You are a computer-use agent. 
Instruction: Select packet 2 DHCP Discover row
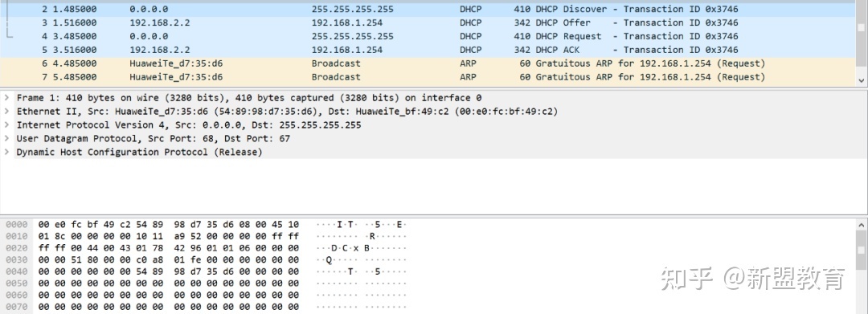coord(428,10)
